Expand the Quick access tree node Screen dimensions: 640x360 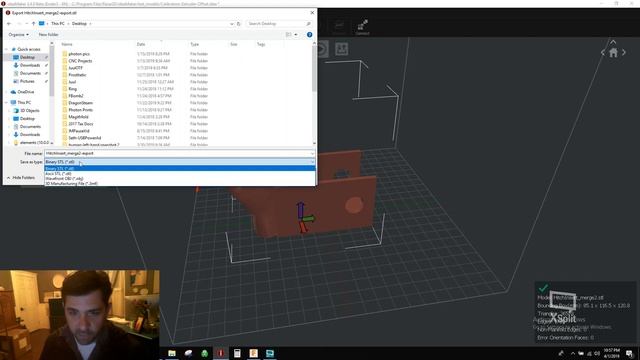7,49
